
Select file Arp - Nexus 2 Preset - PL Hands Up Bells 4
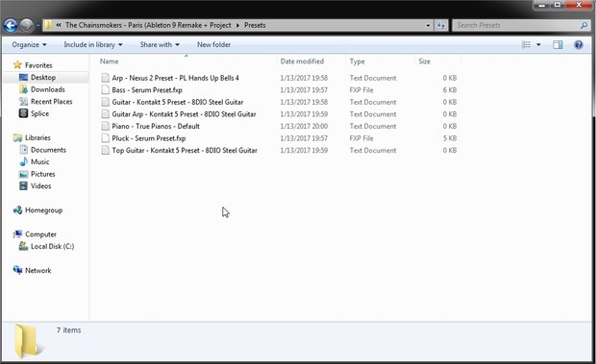pyautogui.click(x=175, y=78)
